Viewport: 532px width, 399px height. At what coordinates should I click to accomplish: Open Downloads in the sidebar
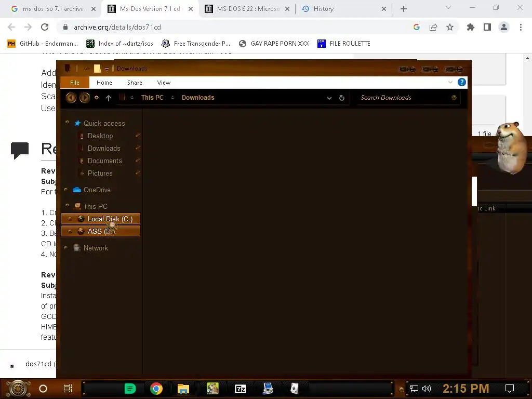pyautogui.click(x=104, y=148)
